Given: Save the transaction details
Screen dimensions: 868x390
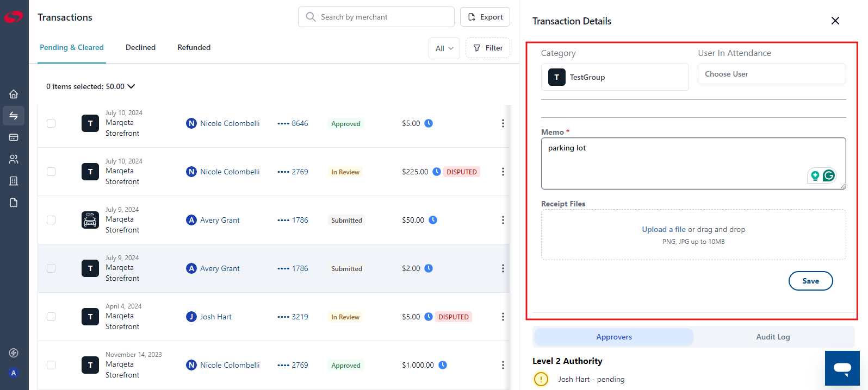Looking at the screenshot, I should 810,281.
